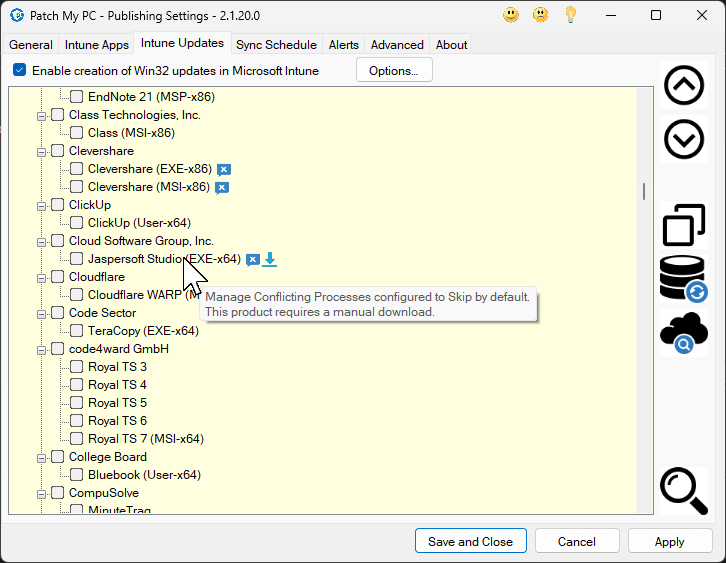Click the scroll-up arrow circle icon
This screenshot has width=726, height=563.
point(684,86)
